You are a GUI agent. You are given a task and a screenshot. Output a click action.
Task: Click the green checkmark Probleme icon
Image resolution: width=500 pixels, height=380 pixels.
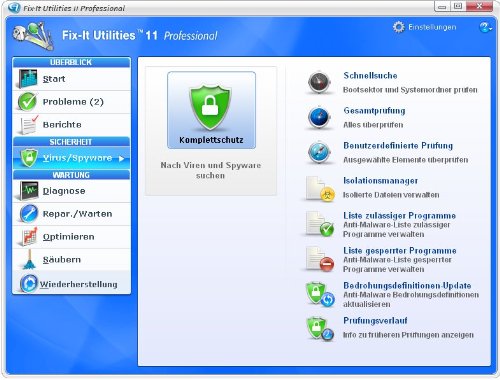click(x=27, y=102)
